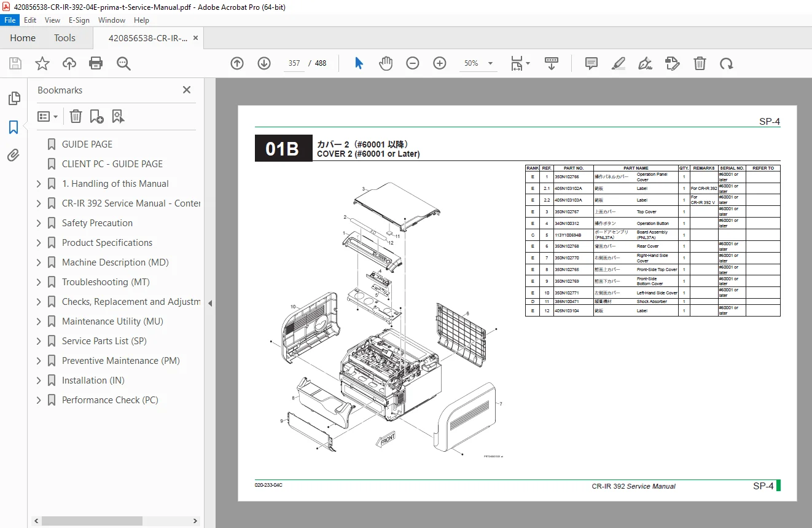This screenshot has height=528, width=812.
Task: Choose the Selection arrow tool
Action: 359,63
